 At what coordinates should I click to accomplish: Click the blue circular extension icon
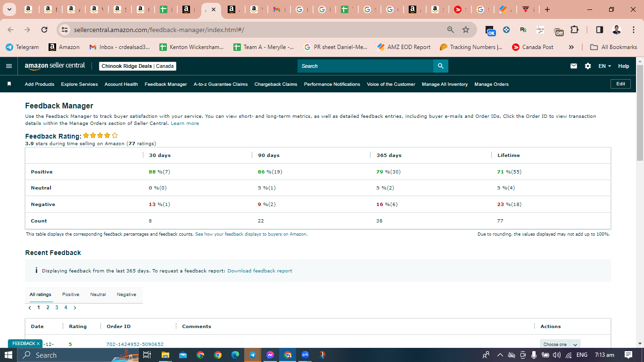(x=506, y=30)
